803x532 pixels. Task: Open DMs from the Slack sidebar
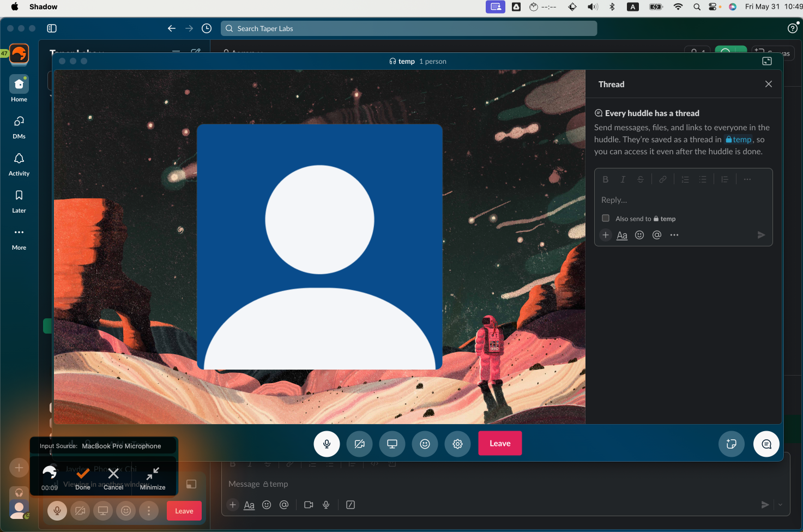pos(19,125)
